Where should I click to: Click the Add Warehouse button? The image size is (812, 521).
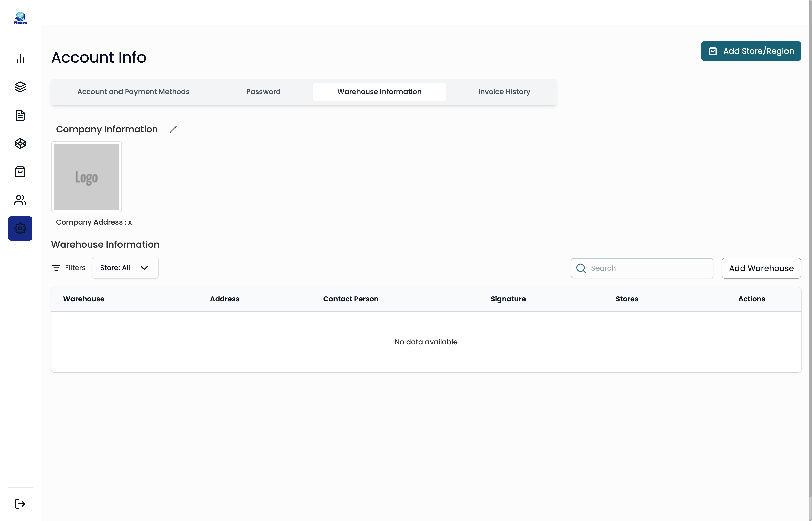tap(761, 268)
